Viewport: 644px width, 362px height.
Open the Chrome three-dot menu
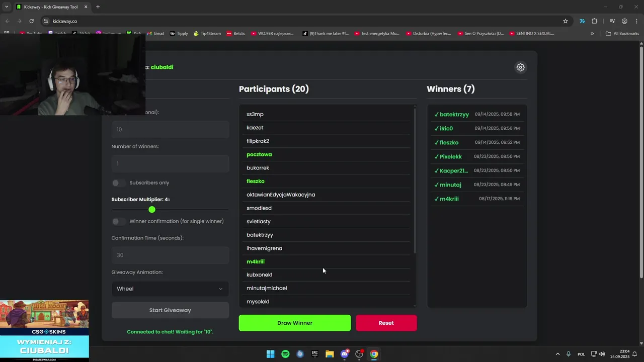click(x=635, y=21)
